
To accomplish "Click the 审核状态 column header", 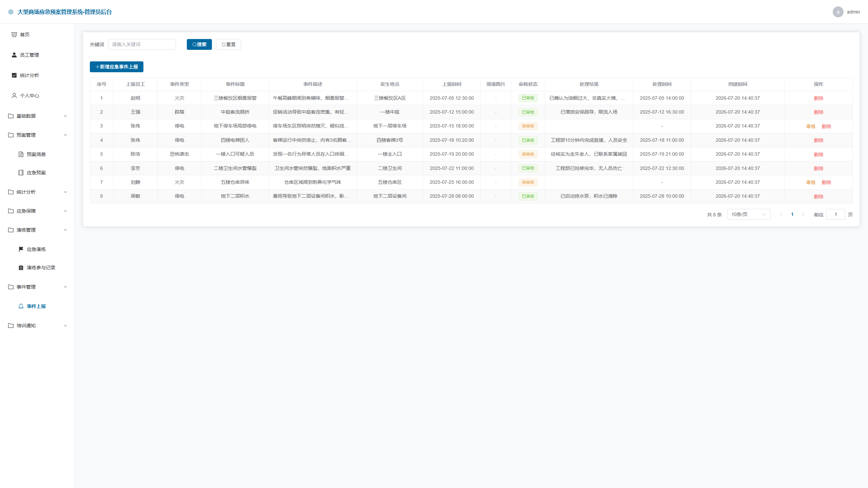I will (x=528, y=84).
